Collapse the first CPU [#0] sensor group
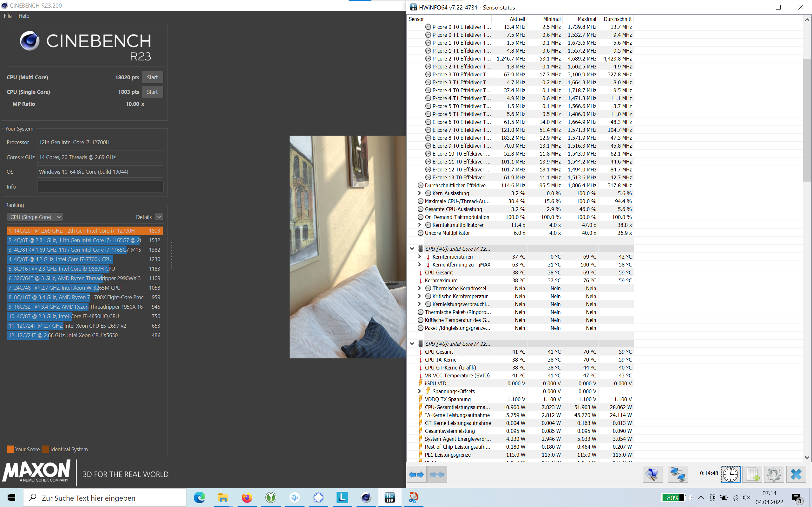The image size is (812, 507). (x=412, y=249)
